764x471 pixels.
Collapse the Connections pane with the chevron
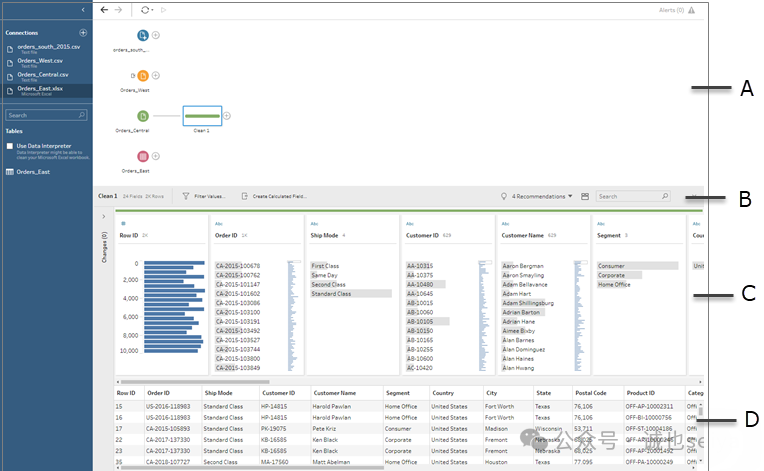83,10
